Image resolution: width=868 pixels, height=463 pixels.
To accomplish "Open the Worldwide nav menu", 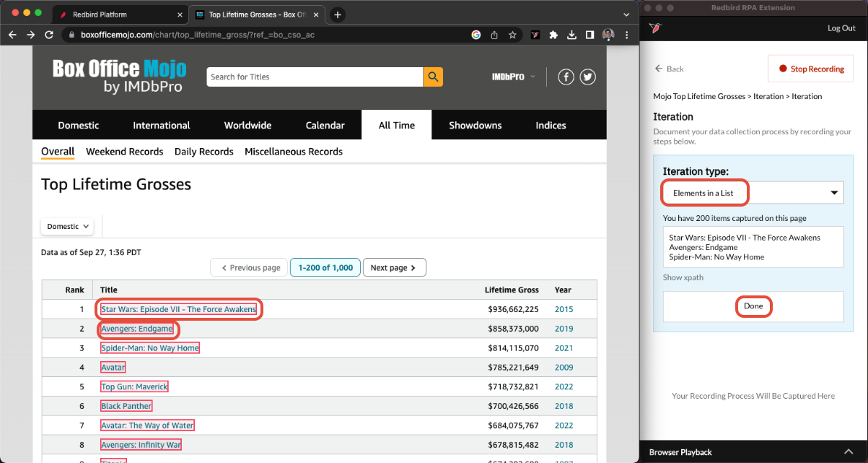I will 247,125.
